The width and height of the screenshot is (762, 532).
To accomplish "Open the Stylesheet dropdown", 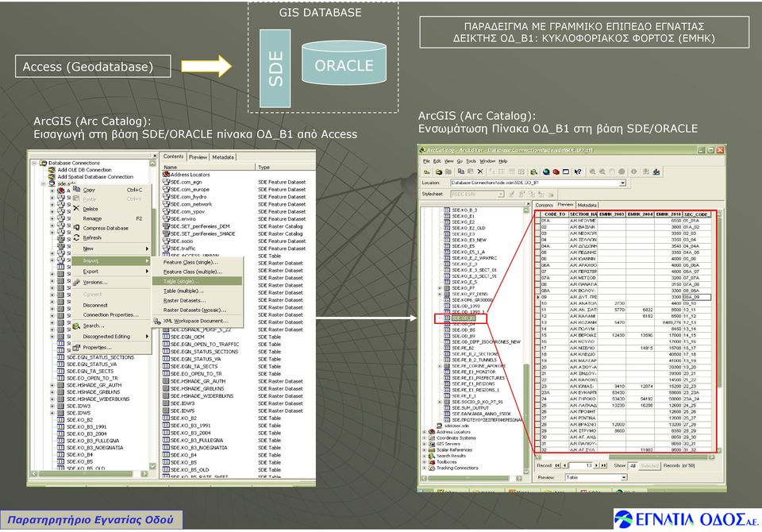I will point(501,194).
